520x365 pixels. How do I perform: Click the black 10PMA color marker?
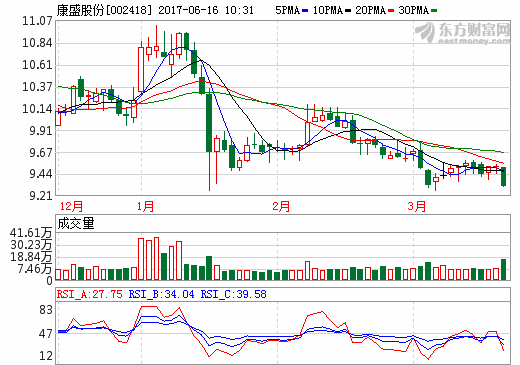pyautogui.click(x=348, y=11)
